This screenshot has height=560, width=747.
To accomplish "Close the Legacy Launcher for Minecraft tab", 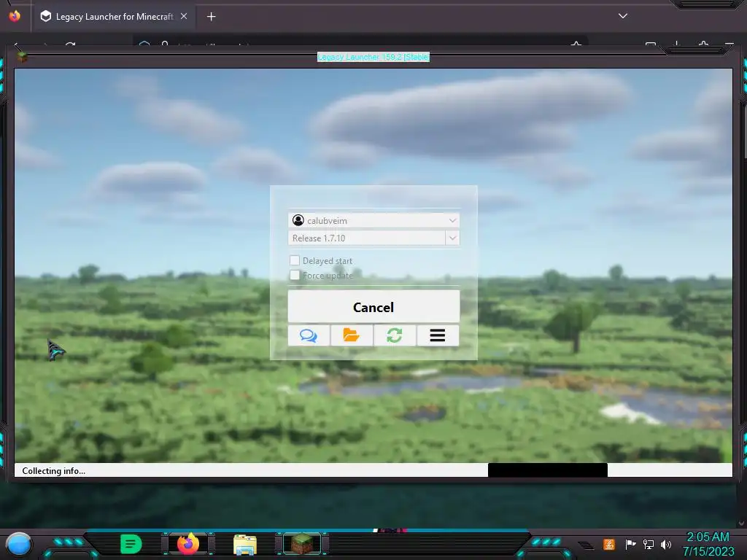I will pos(184,16).
